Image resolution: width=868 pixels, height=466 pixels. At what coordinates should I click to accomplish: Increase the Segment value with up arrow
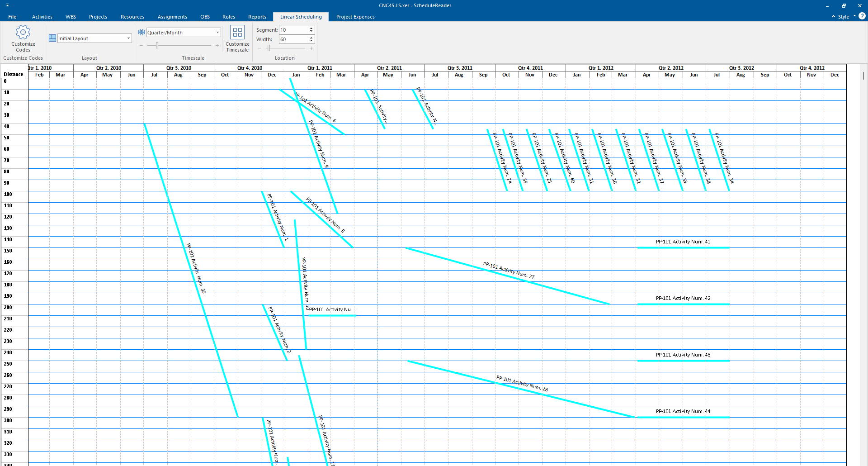pos(311,28)
